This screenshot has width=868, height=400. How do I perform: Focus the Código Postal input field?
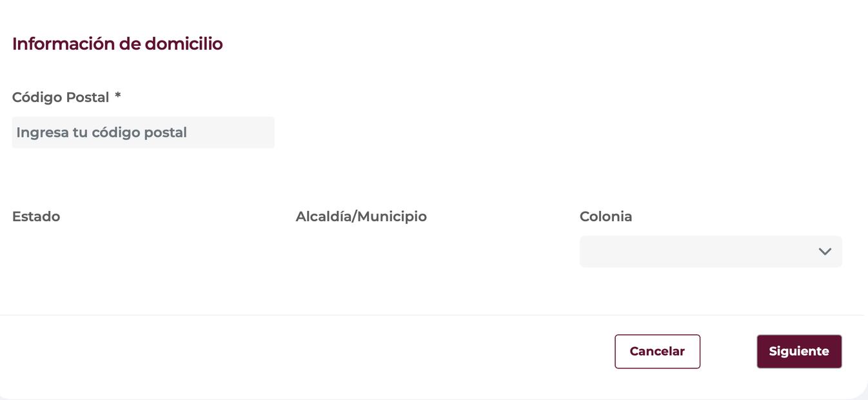143,132
